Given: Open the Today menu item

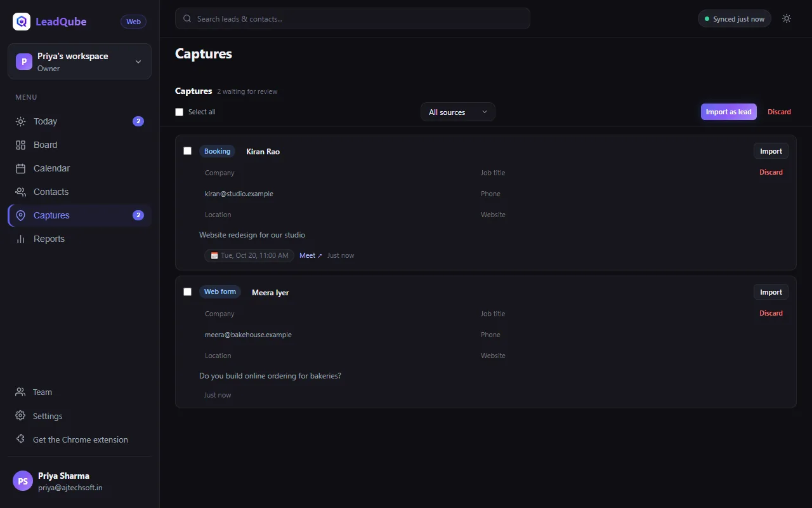Looking at the screenshot, I should click(79, 121).
